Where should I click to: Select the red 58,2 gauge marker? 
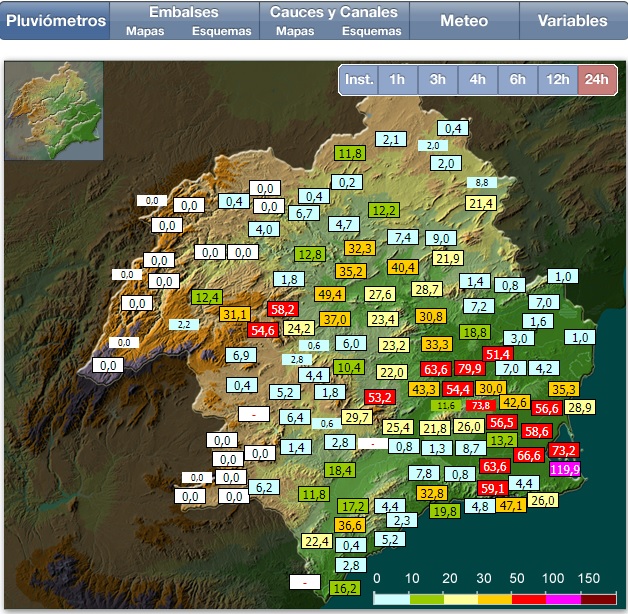pyautogui.click(x=283, y=310)
